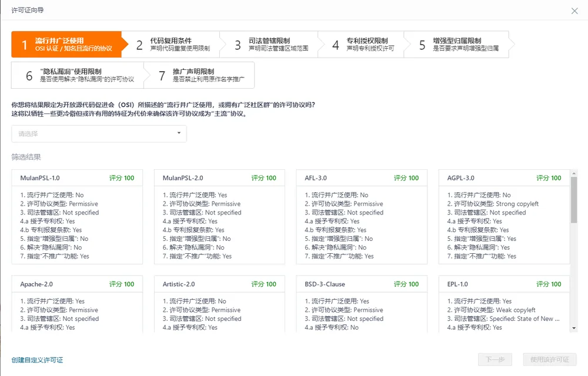Click '7. 指定不推广功能: Yes' in AFL-3.0
Screen dimensions: 588x376
[x=339, y=256]
